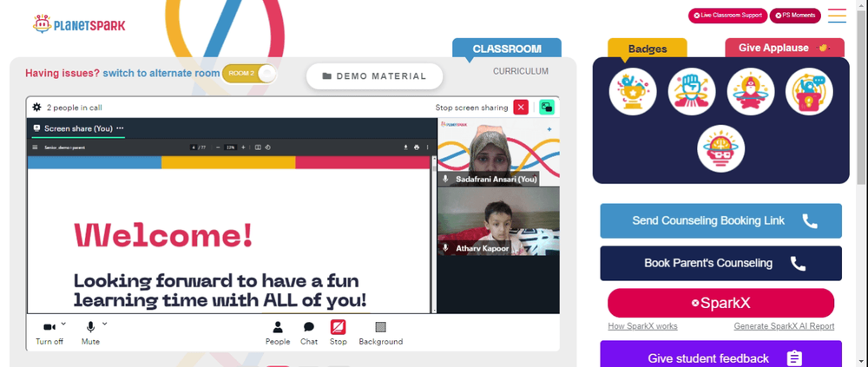Award the trophy star badge

point(633,91)
